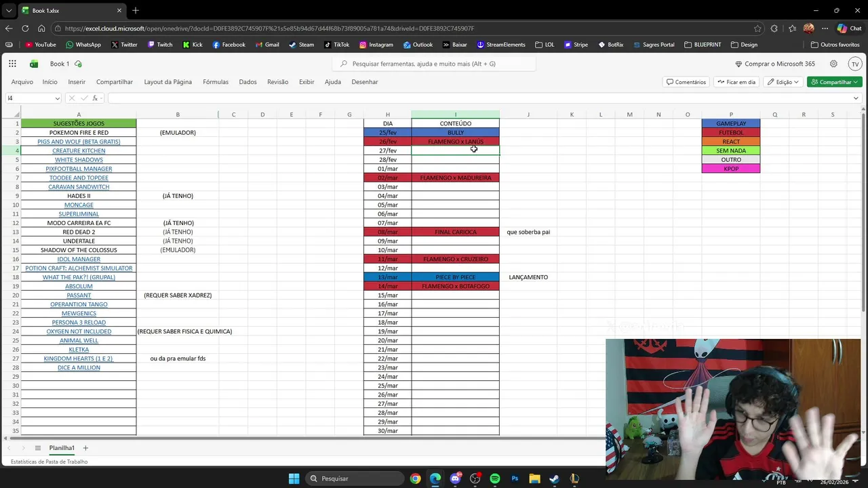868x488 pixels.
Task: Open File Explorer from the taskbar
Action: tap(534, 479)
